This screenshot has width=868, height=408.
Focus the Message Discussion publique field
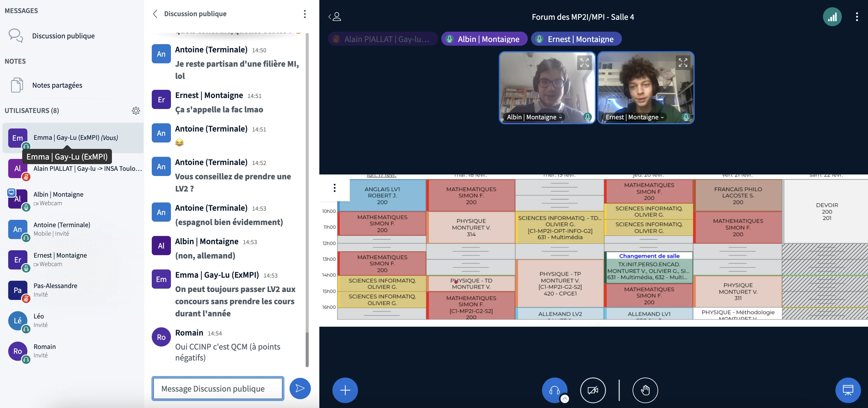[218, 389]
